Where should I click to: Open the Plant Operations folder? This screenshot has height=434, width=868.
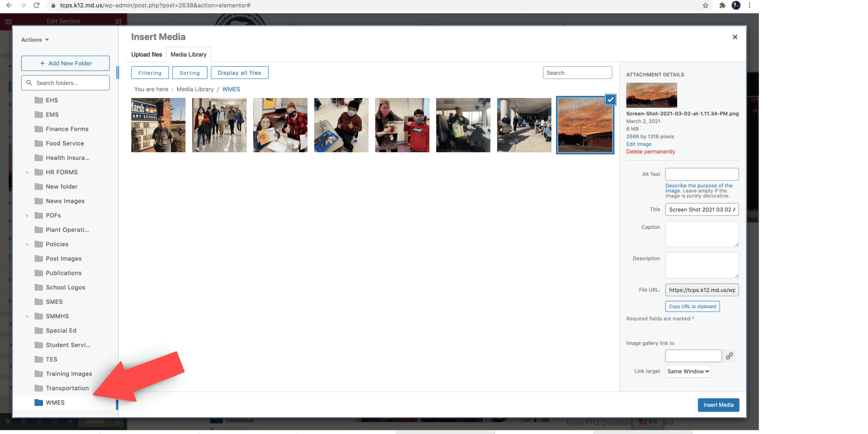click(x=67, y=230)
